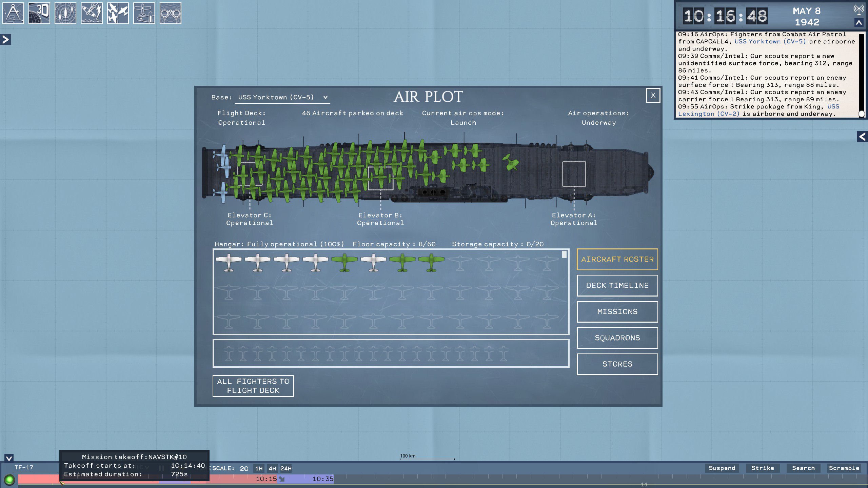Open the navigation compass map tool
Image resolution: width=868 pixels, height=488 pixels.
(x=13, y=13)
